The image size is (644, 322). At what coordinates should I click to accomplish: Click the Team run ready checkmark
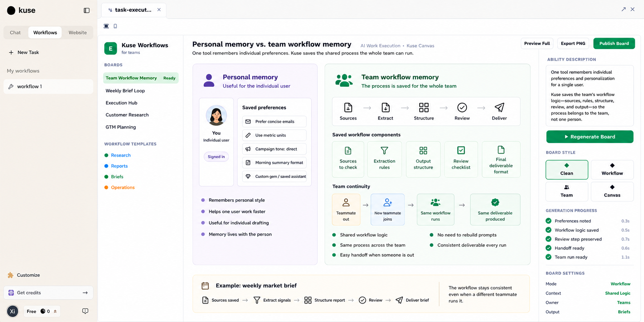[549, 257]
